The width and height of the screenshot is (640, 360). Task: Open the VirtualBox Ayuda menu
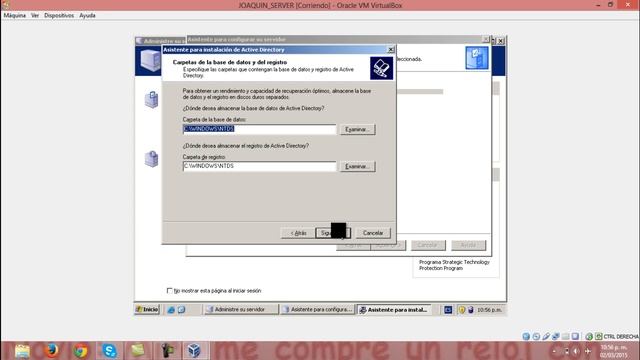[x=87, y=16]
